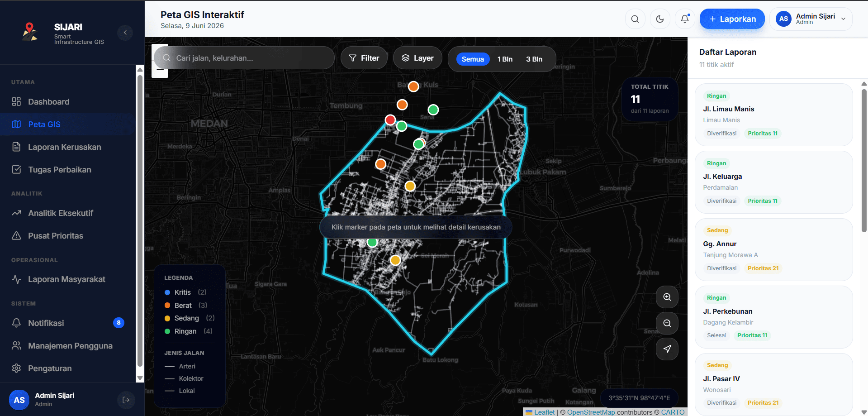
Task: Open the Layer selector
Action: click(x=417, y=58)
